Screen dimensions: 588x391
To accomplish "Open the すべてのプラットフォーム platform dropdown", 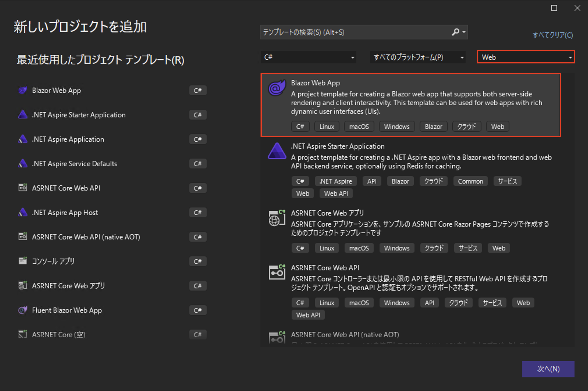I will coord(418,57).
